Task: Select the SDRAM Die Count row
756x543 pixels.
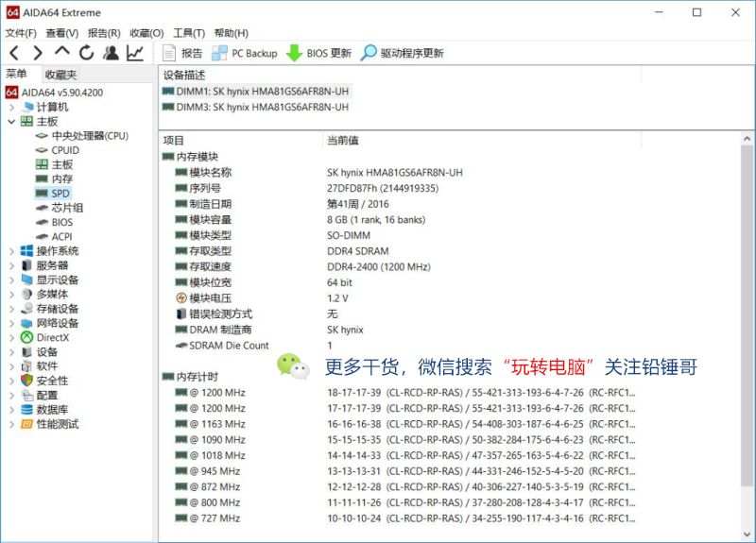Action: point(253,346)
